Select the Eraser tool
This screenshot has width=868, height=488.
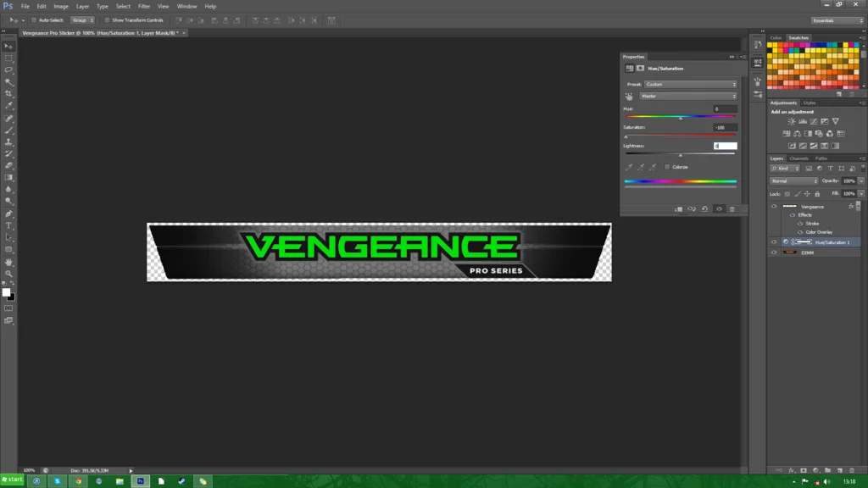click(8, 165)
